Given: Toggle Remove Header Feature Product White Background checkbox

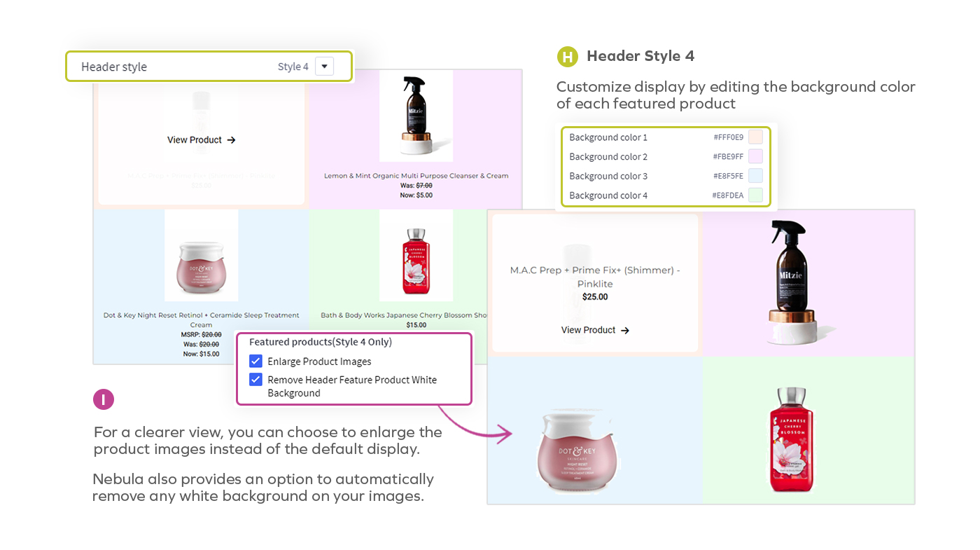Looking at the screenshot, I should coord(256,380).
